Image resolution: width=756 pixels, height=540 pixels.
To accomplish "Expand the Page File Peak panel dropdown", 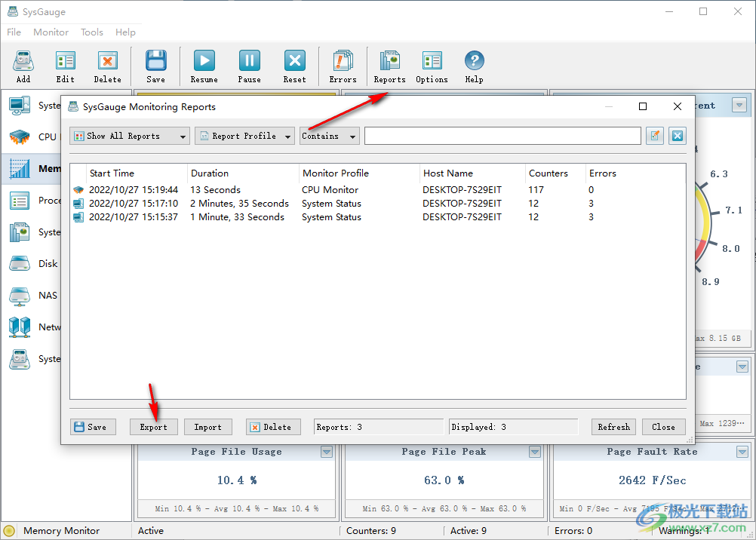I will (535, 452).
